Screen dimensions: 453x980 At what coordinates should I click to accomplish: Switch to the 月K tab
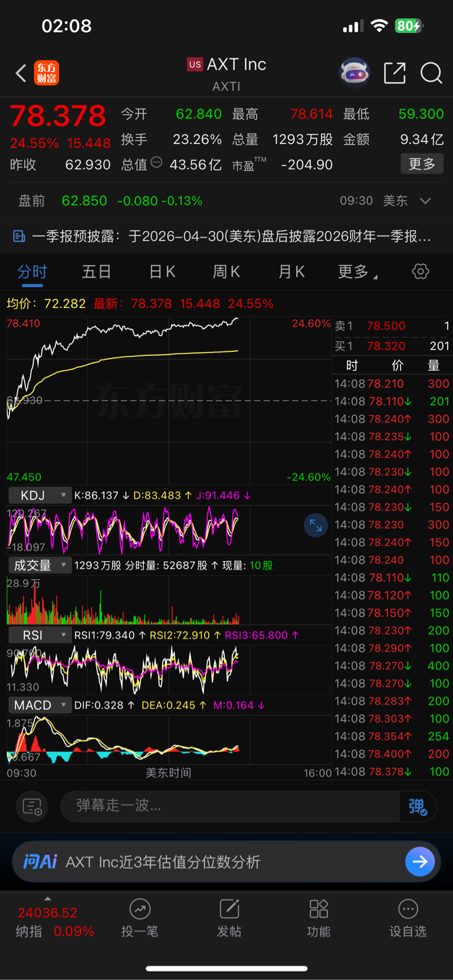291,271
